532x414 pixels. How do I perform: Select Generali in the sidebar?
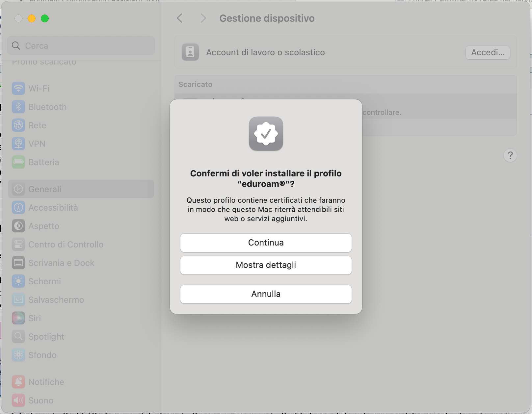point(45,189)
